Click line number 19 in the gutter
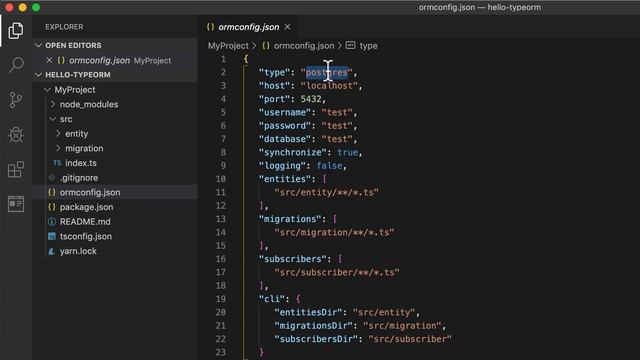This screenshot has width=640, height=360. tap(221, 299)
